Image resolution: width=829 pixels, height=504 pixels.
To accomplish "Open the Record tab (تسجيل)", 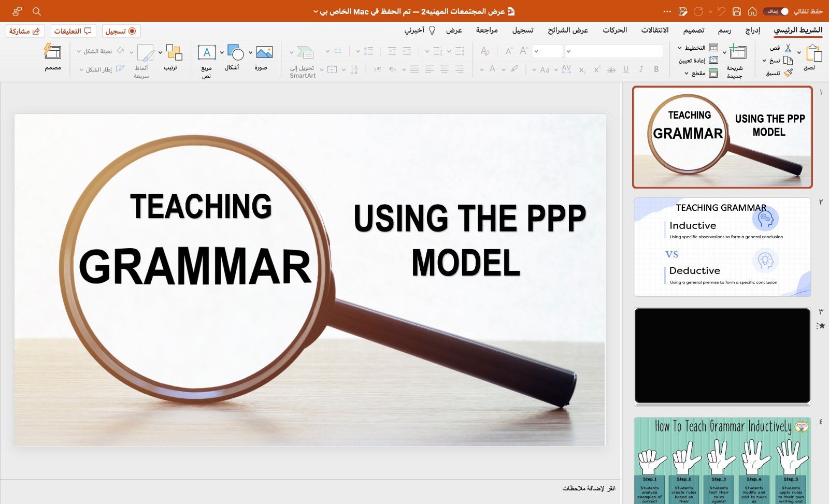I will click(523, 30).
